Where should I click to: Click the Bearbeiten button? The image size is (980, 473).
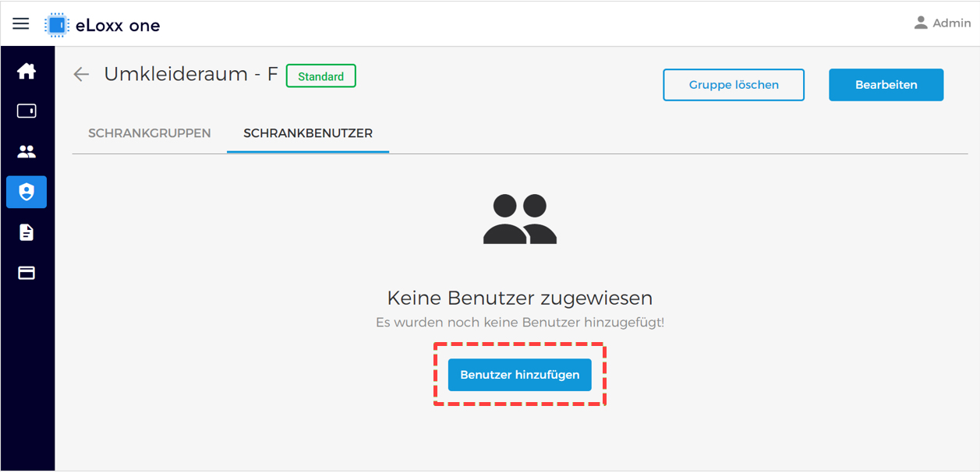click(x=886, y=85)
